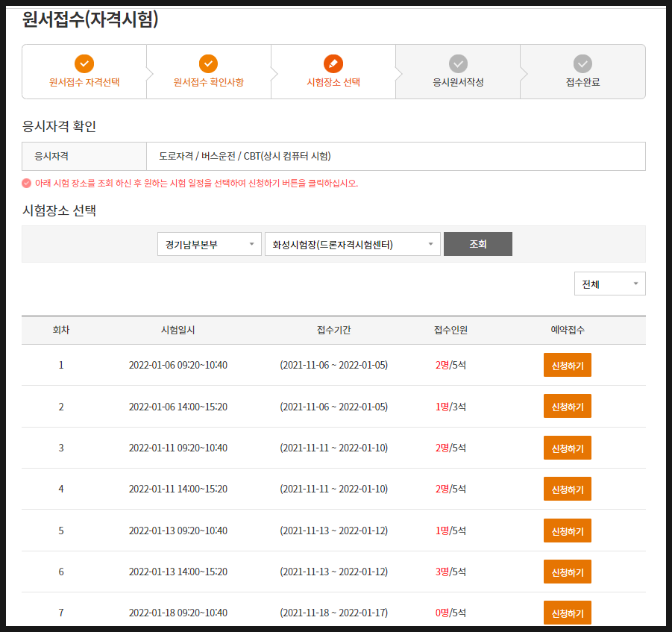
Task: Click exam time 2022-01-11 09:20~10:40
Action: coord(178,448)
